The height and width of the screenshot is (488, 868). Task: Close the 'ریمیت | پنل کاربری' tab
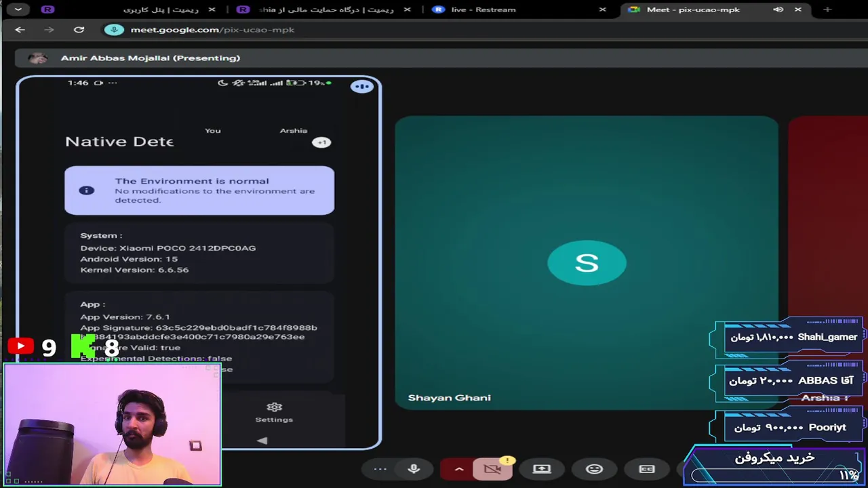[x=212, y=9]
